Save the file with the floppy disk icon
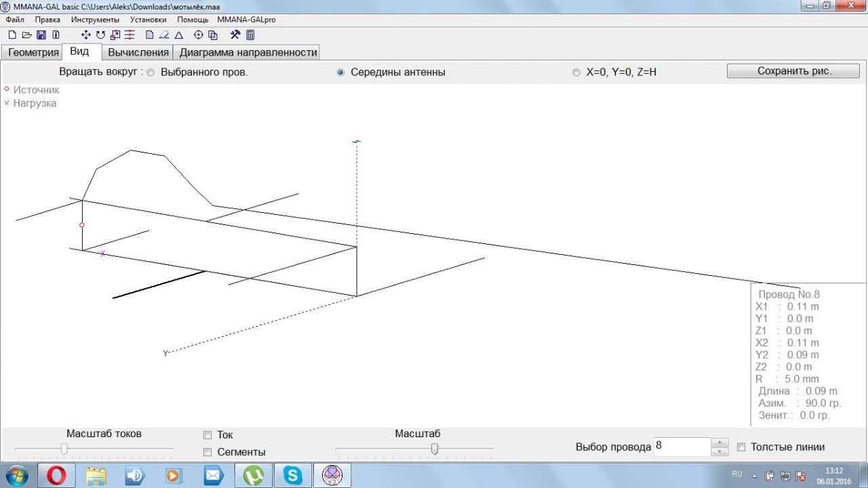 tap(41, 35)
